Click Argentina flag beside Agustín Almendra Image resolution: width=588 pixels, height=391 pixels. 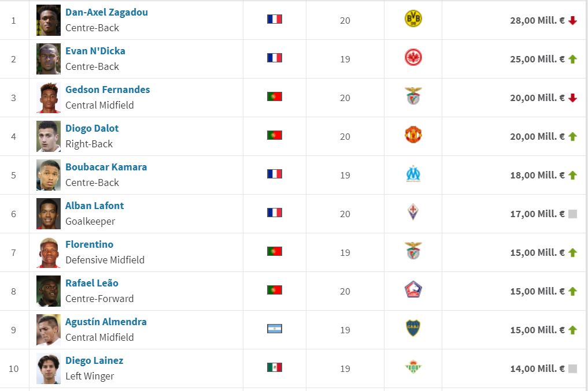(x=275, y=329)
